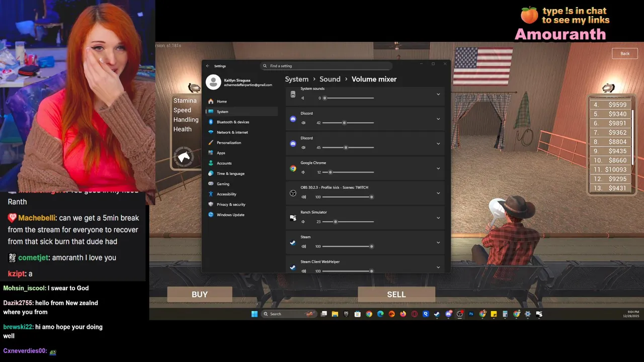Open Accessibility in Settings sidebar
This screenshot has width=644, height=362.
click(242, 194)
